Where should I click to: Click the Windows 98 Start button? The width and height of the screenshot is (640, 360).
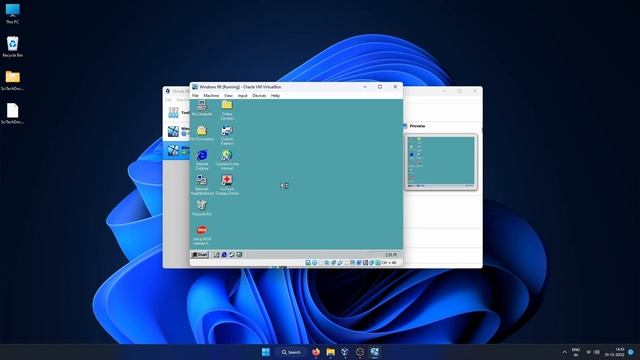coord(200,255)
